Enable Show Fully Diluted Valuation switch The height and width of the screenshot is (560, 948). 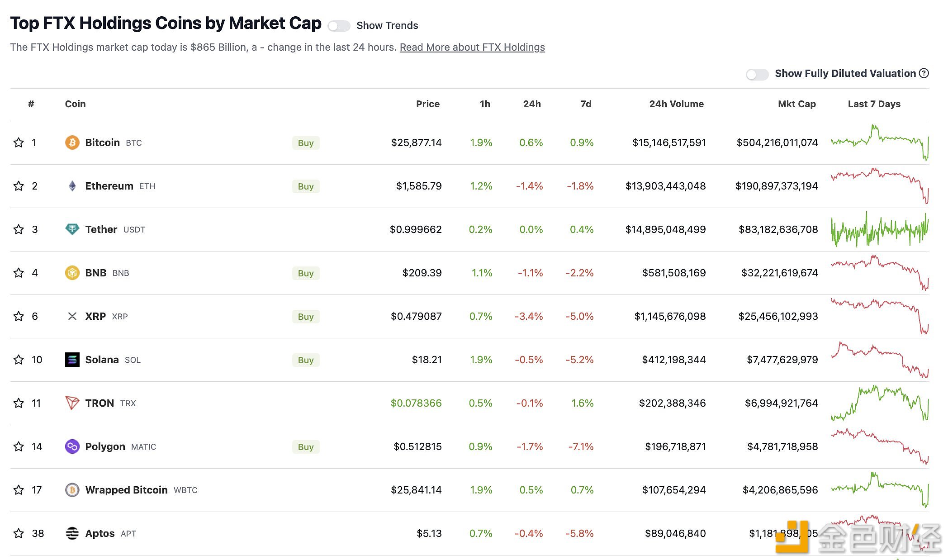pos(757,74)
